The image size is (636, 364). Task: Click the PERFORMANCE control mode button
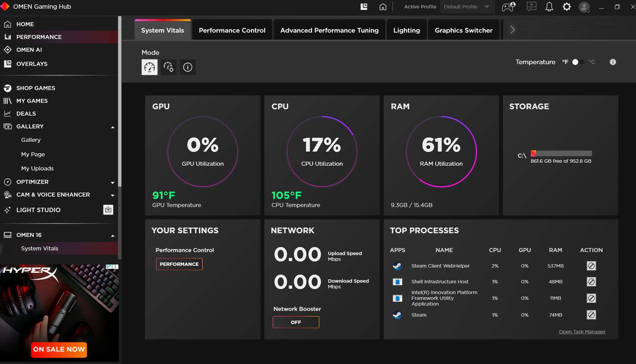click(179, 264)
